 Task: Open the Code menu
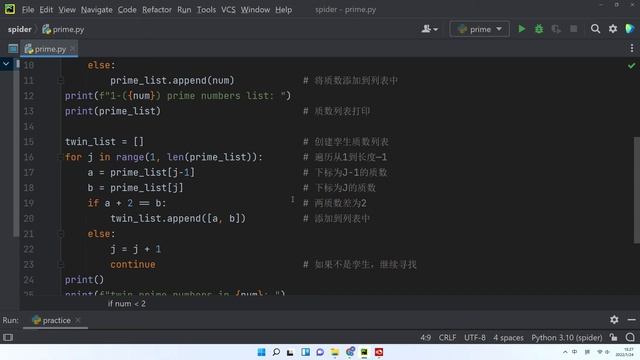tap(127, 9)
